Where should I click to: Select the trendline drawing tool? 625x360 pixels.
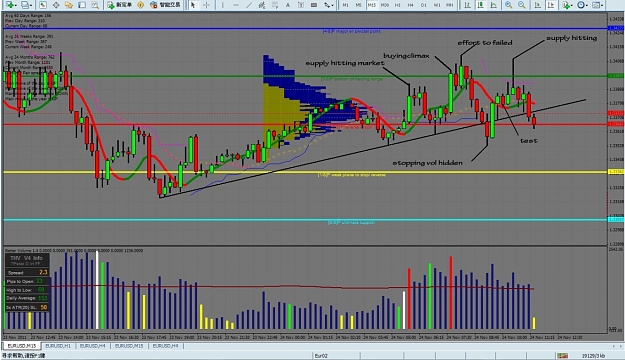(x=249, y=5)
